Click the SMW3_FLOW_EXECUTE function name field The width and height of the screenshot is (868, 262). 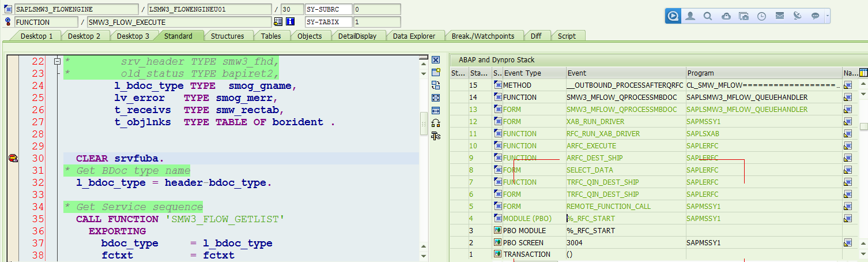pos(179,22)
